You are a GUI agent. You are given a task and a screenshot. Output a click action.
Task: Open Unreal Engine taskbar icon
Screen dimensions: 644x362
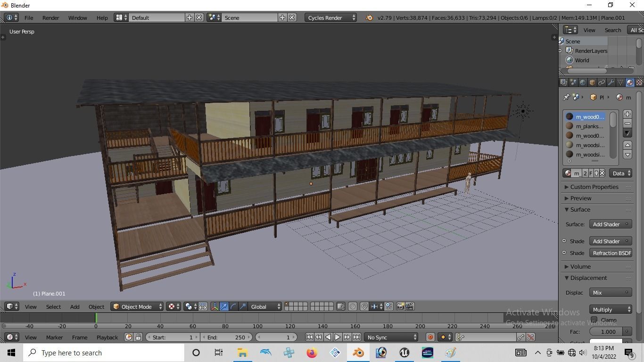pyautogui.click(x=405, y=353)
